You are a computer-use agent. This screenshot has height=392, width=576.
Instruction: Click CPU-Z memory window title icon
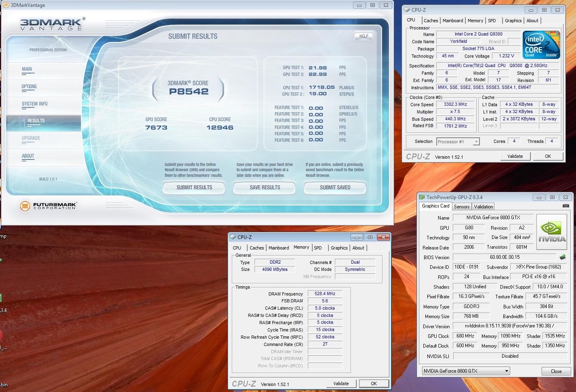click(x=233, y=237)
